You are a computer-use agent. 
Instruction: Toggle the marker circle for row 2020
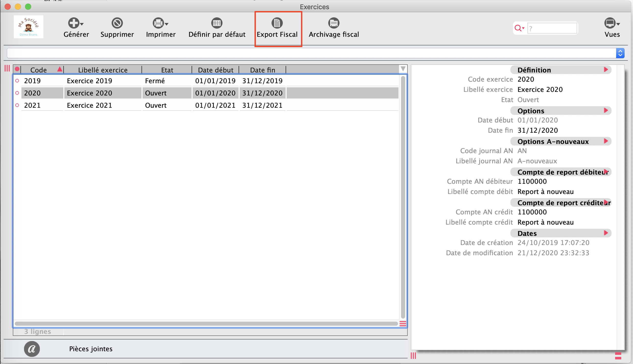tap(17, 93)
